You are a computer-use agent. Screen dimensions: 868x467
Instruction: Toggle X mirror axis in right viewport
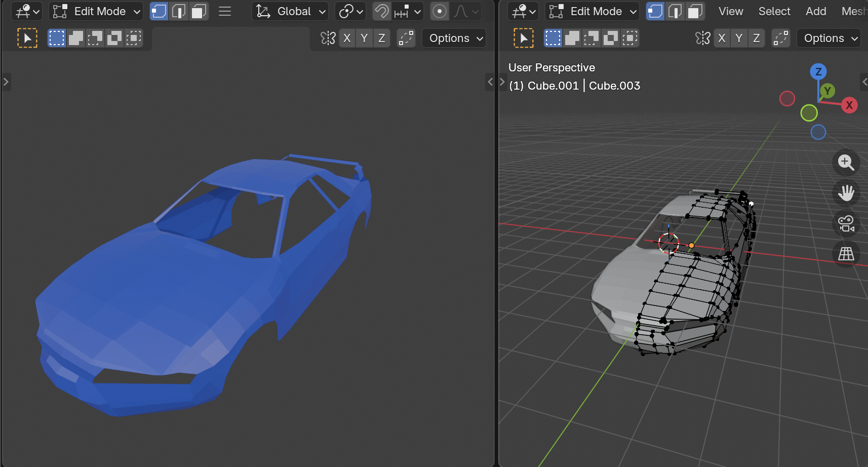(x=722, y=38)
